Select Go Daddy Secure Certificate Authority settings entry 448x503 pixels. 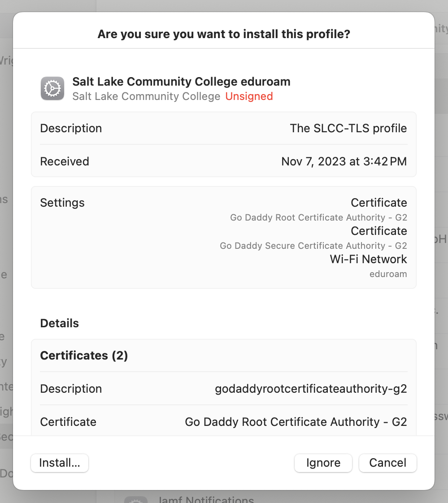[313, 246]
